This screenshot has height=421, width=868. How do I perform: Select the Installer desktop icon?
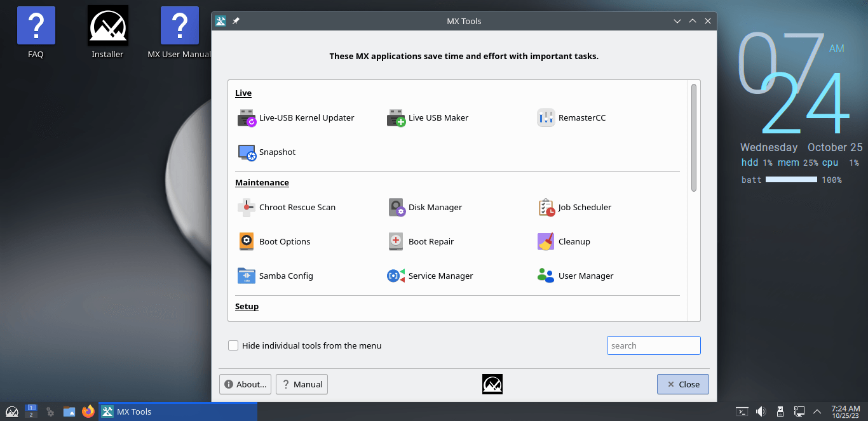(x=107, y=32)
